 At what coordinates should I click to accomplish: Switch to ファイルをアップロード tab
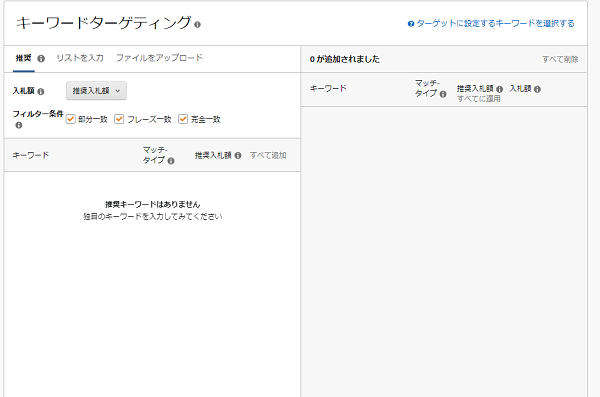click(x=159, y=58)
